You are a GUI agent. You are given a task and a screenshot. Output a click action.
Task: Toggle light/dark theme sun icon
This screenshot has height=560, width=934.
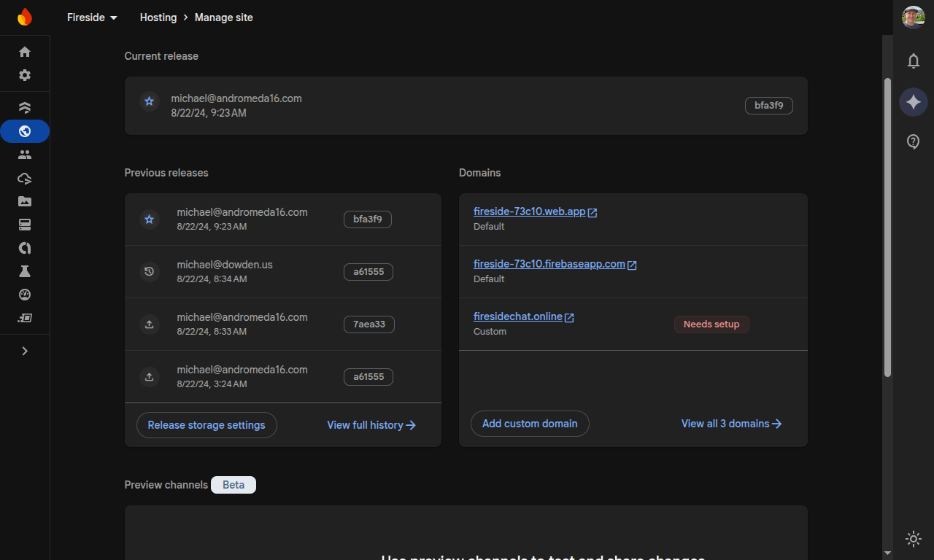point(913,539)
